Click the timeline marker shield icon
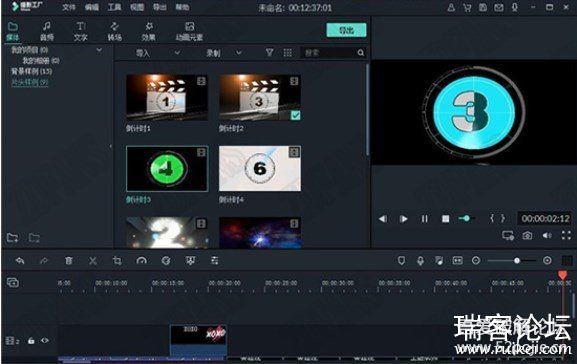This screenshot has width=577, height=364. [x=401, y=261]
